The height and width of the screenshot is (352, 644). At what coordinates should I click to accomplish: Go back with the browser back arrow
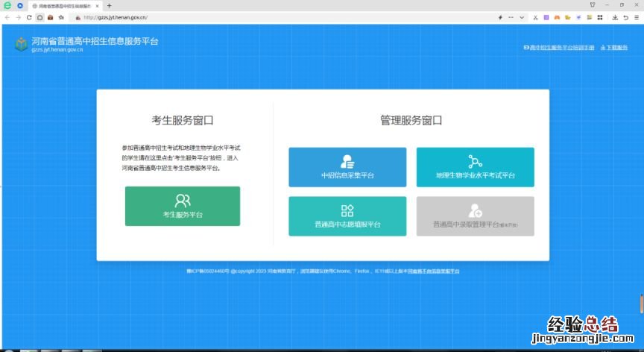[7, 17]
